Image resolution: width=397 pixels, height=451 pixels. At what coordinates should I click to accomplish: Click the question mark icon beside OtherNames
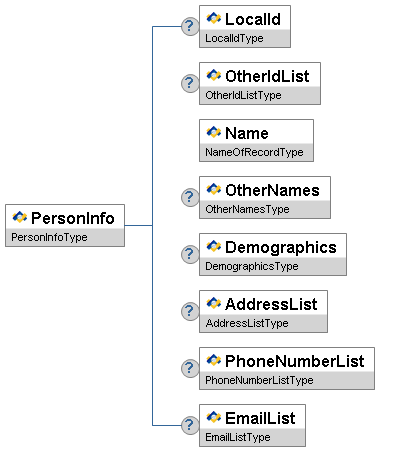pyautogui.click(x=190, y=197)
